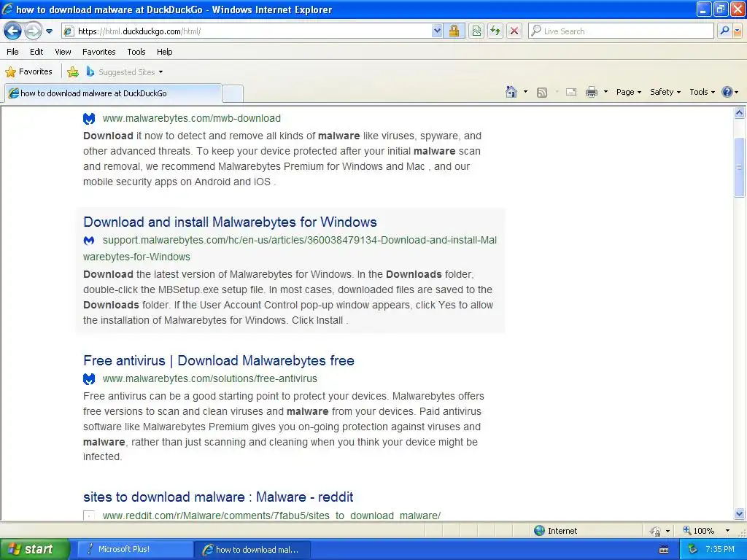
Task: Click the scrollbar down arrow
Action: point(739,513)
